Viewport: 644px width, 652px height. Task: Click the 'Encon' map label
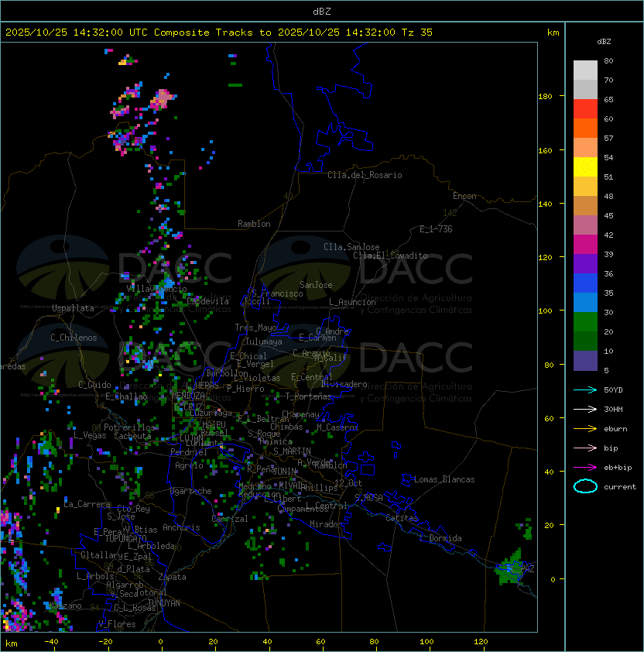[464, 196]
